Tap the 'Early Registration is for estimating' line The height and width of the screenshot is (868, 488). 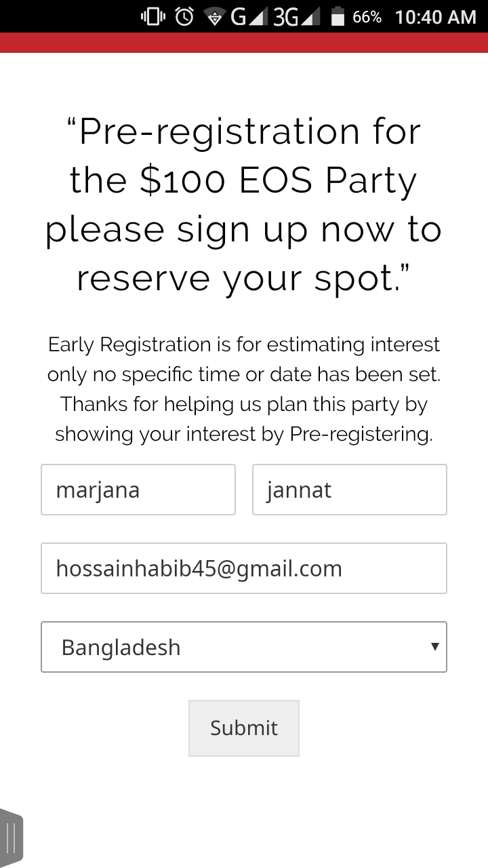tap(244, 344)
